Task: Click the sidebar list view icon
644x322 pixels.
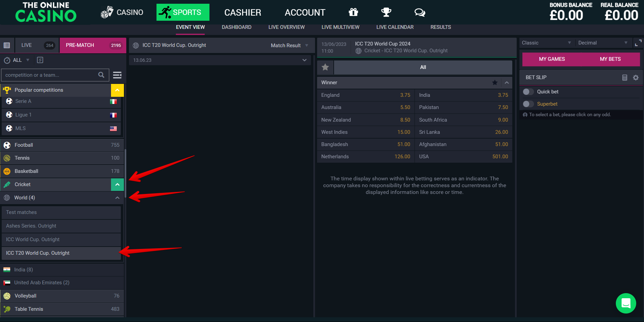Action: [x=7, y=45]
